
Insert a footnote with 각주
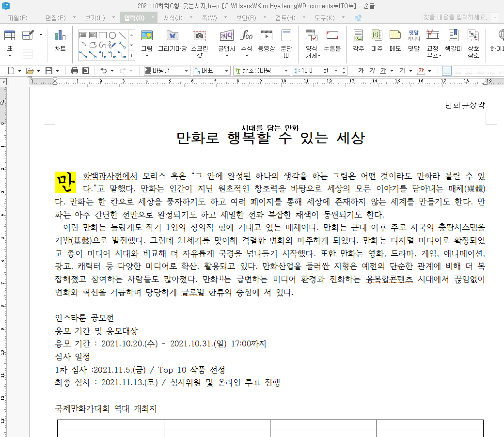pos(359,41)
